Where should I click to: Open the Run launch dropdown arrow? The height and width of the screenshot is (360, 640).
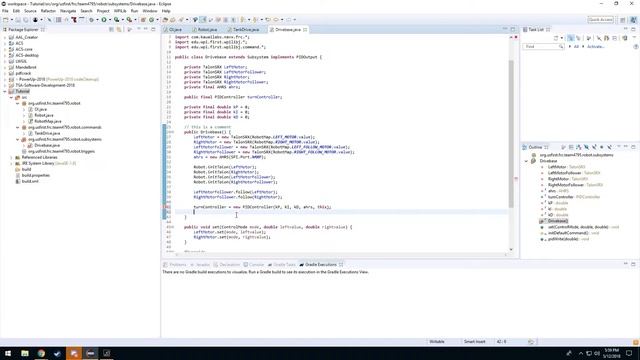tap(110, 20)
